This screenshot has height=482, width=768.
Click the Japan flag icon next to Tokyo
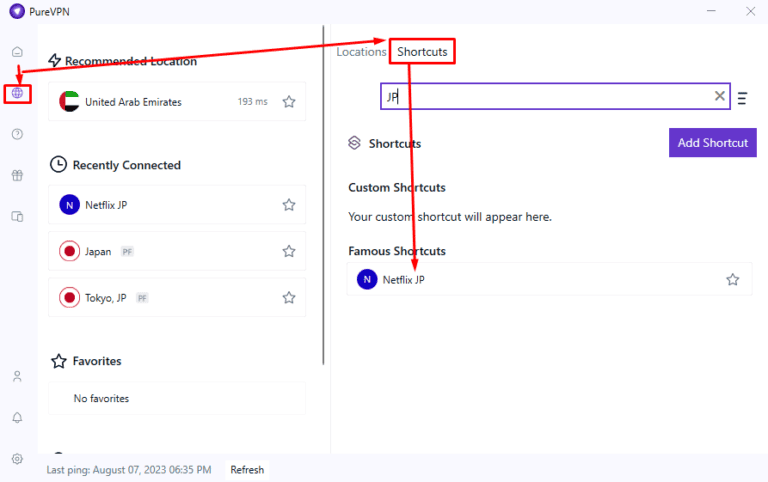[70, 298]
